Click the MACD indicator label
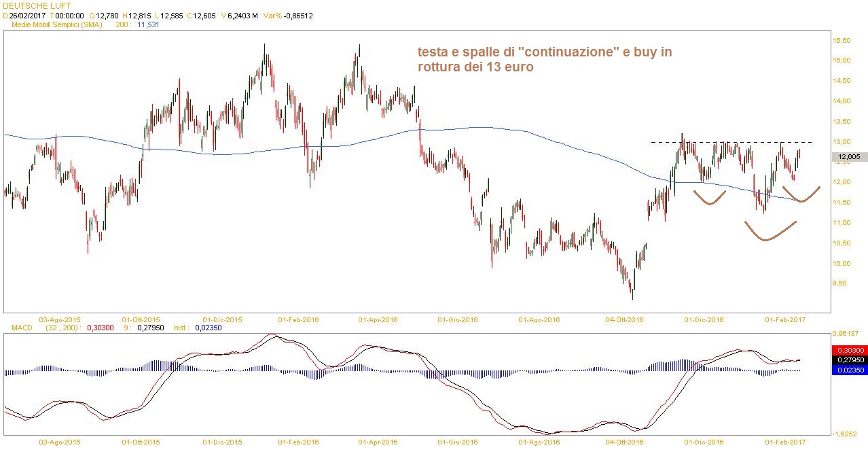Screen dimensions: 868x454 click(x=22, y=328)
